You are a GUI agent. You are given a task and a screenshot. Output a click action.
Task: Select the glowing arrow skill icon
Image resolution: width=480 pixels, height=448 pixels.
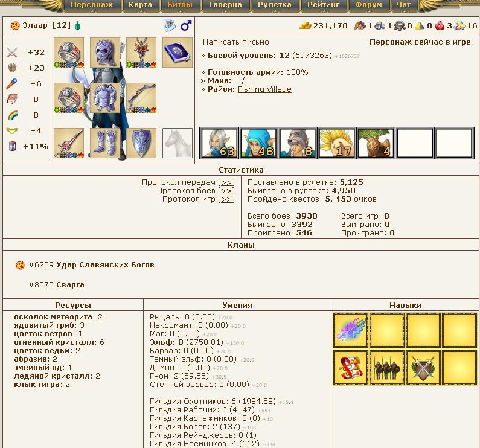point(351,330)
